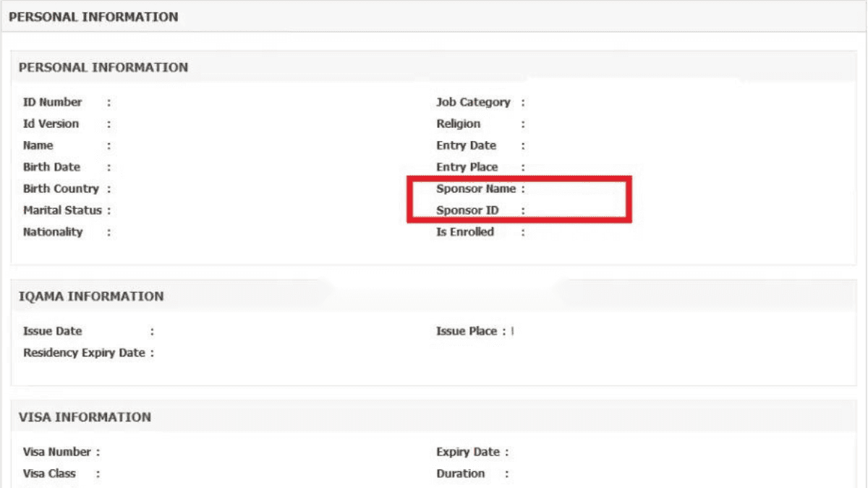Click the 'Duration' label
Screen dimensions: 868x488
[461, 474]
